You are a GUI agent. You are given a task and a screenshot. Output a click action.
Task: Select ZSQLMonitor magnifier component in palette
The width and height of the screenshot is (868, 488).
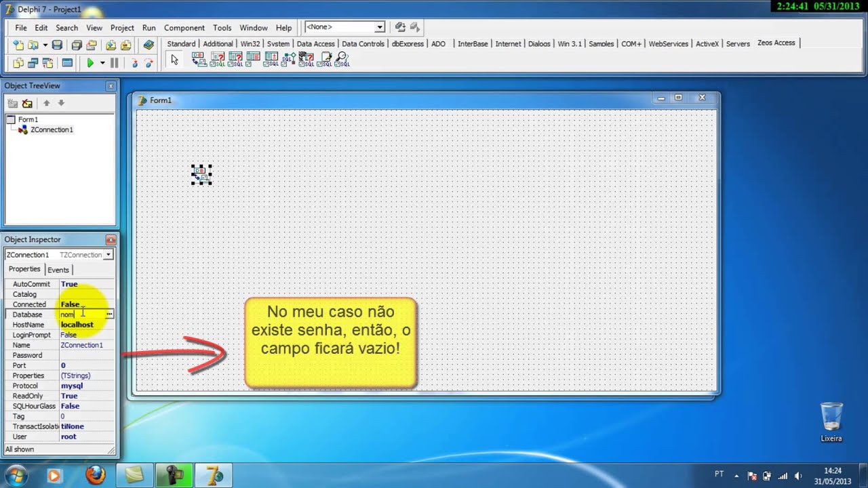pyautogui.click(x=342, y=60)
